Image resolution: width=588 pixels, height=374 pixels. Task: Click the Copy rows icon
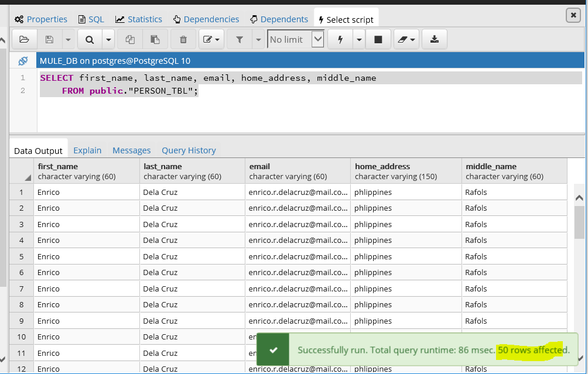pos(130,40)
